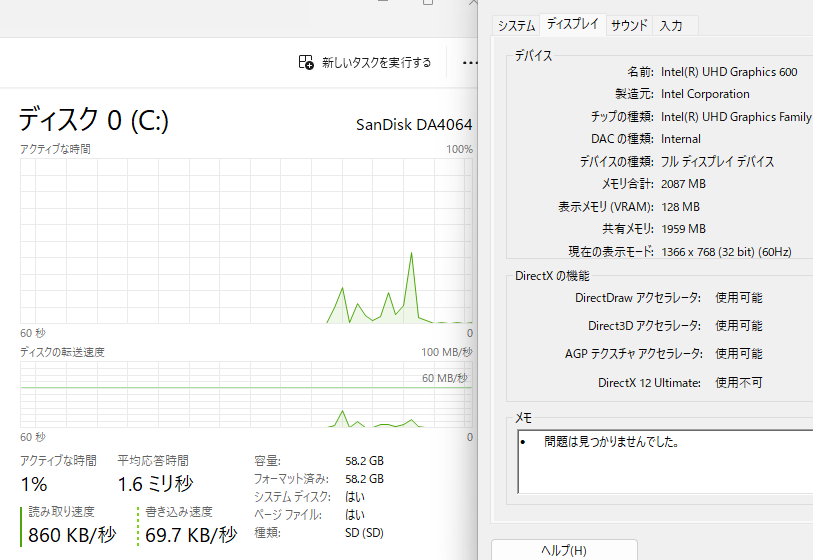Run a new task via 新しいタスクを実行する
Image resolution: width=813 pixels, height=560 pixels.
[365, 62]
